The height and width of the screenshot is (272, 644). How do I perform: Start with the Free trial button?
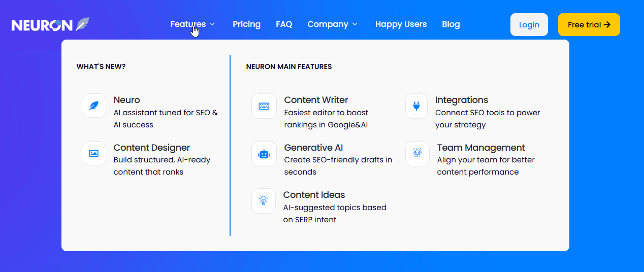click(x=589, y=25)
